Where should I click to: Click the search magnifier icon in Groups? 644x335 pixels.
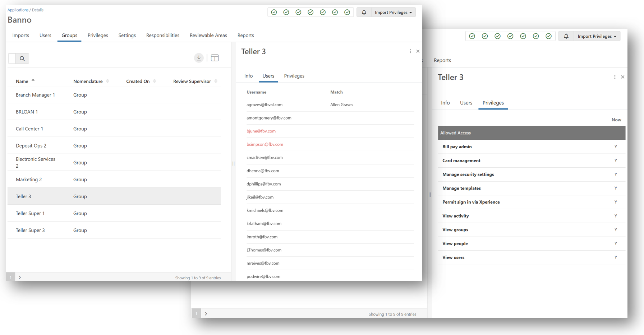22,59
